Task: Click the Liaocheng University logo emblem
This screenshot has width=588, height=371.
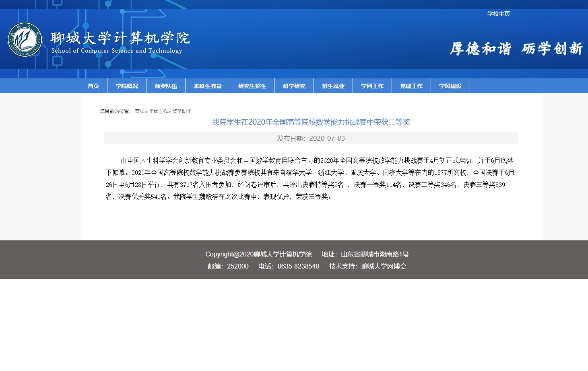Action: tap(24, 40)
